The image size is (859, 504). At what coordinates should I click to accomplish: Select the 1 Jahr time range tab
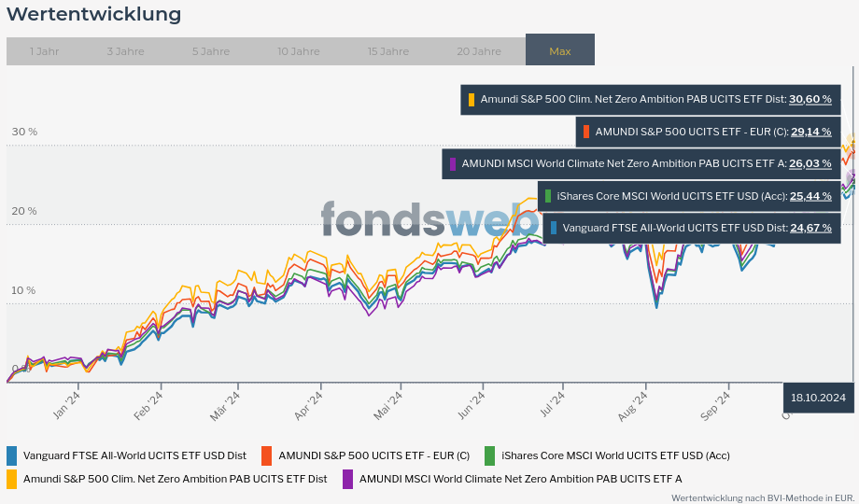coord(44,51)
